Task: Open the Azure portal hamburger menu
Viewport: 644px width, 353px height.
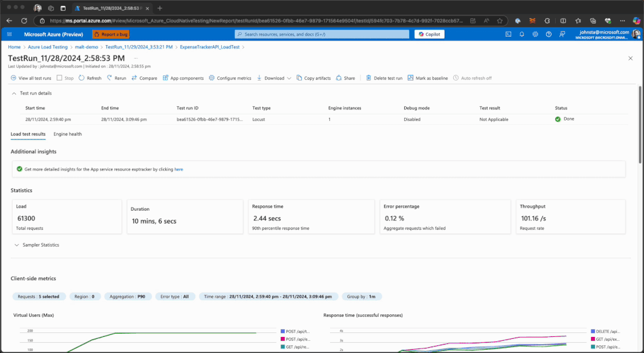Action: (10, 35)
